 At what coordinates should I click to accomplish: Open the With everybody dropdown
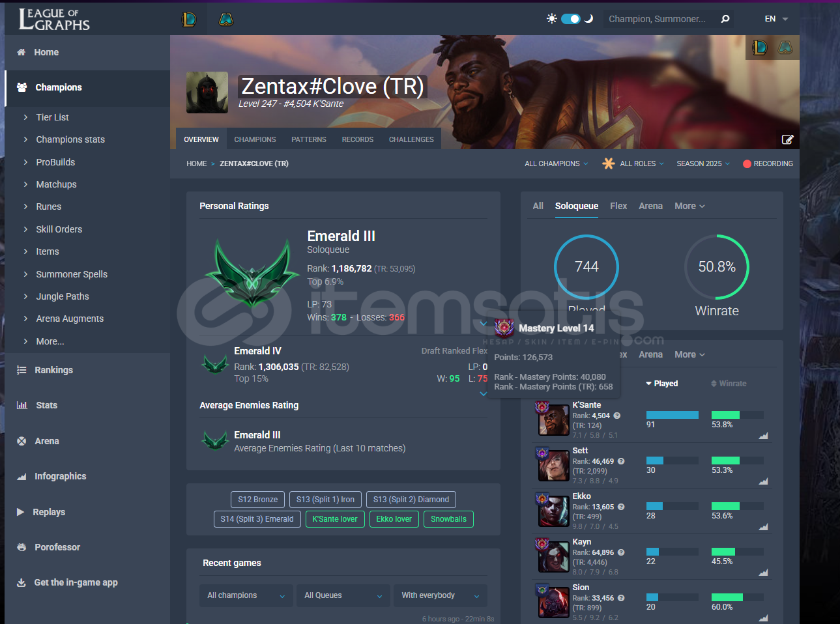pyautogui.click(x=440, y=595)
